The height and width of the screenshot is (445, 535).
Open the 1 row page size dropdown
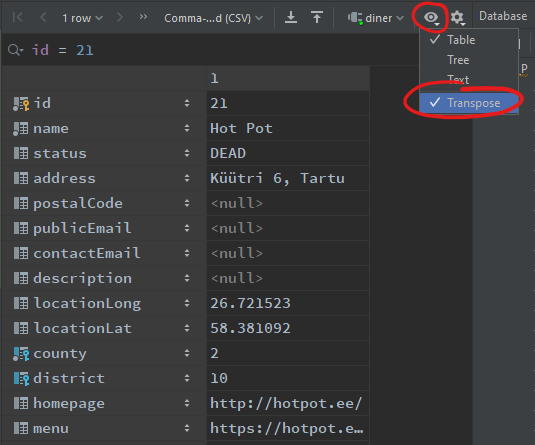(82, 18)
